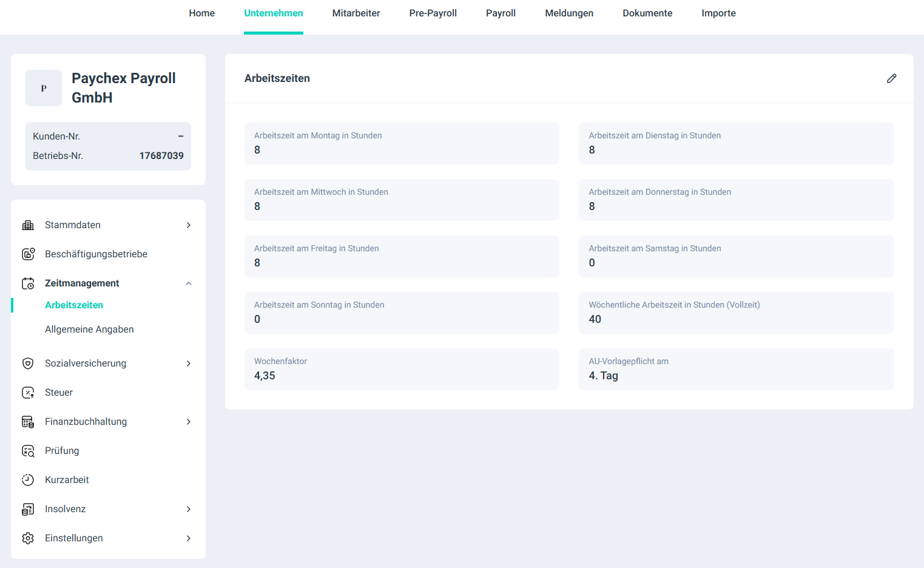Click the pencil edit icon for Arbeitszeiten

pos(891,78)
